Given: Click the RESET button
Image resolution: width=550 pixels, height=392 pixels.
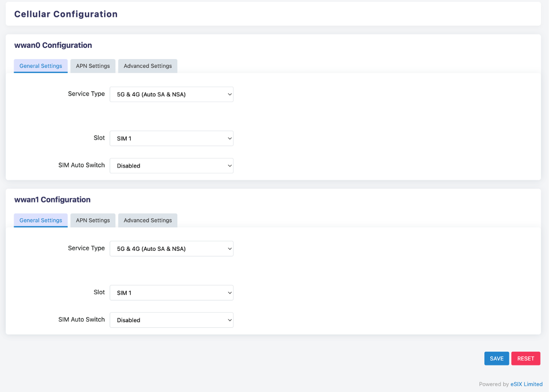Looking at the screenshot, I should click(525, 358).
